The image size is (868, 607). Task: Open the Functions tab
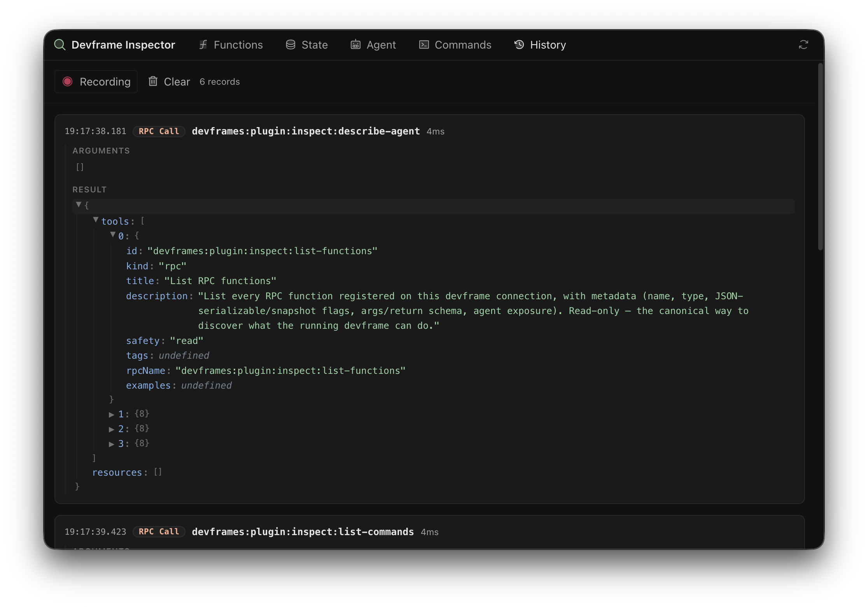(x=231, y=45)
